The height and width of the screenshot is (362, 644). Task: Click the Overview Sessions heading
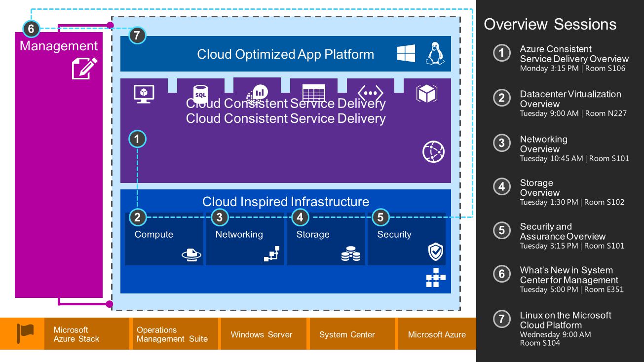tap(550, 24)
